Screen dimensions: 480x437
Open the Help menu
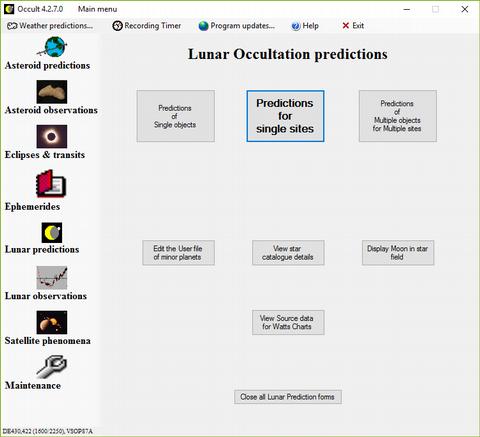click(305, 26)
